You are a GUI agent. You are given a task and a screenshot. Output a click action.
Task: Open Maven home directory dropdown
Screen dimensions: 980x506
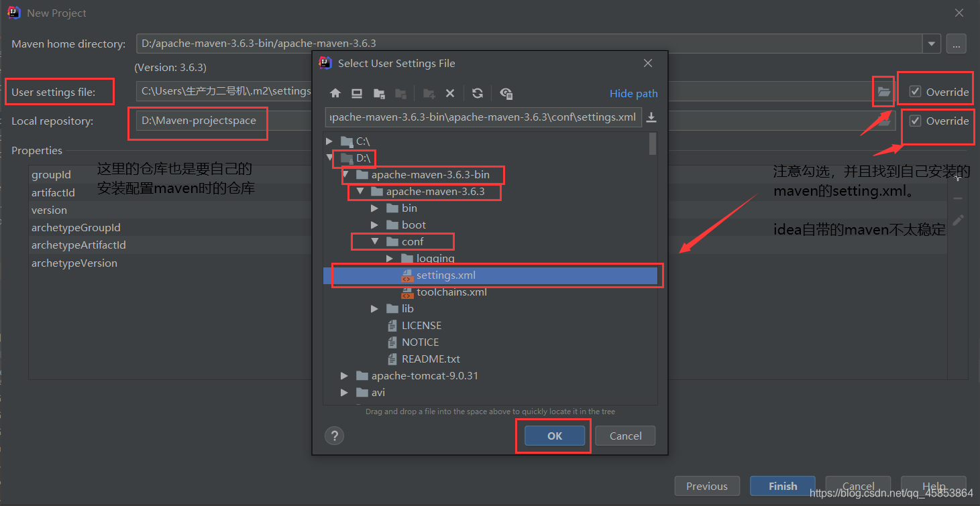pos(932,44)
